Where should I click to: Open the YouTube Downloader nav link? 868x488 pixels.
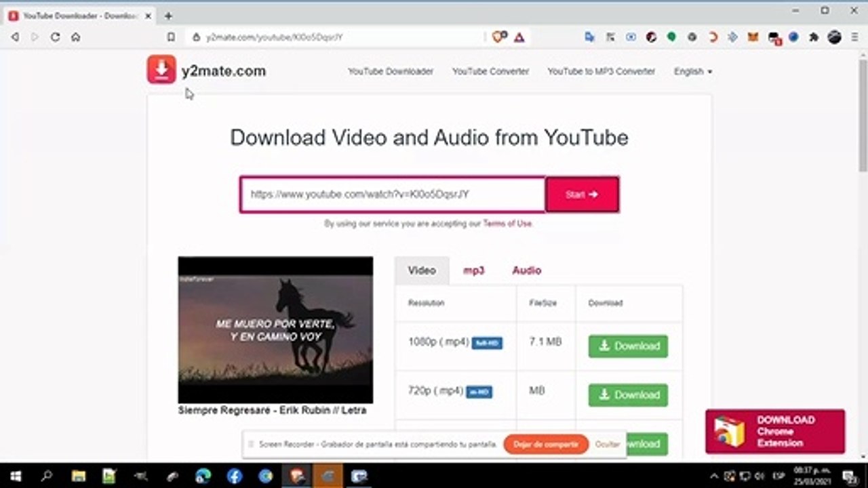(391, 71)
